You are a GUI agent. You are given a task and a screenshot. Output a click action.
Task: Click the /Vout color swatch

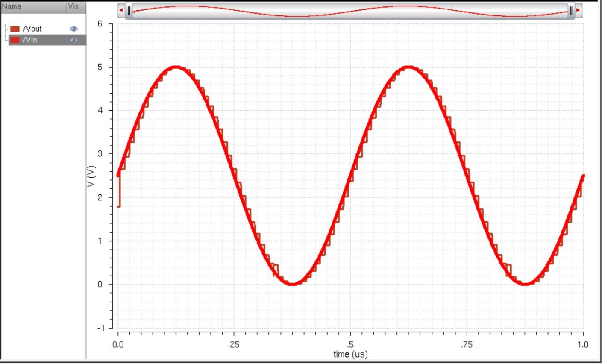tap(15, 29)
